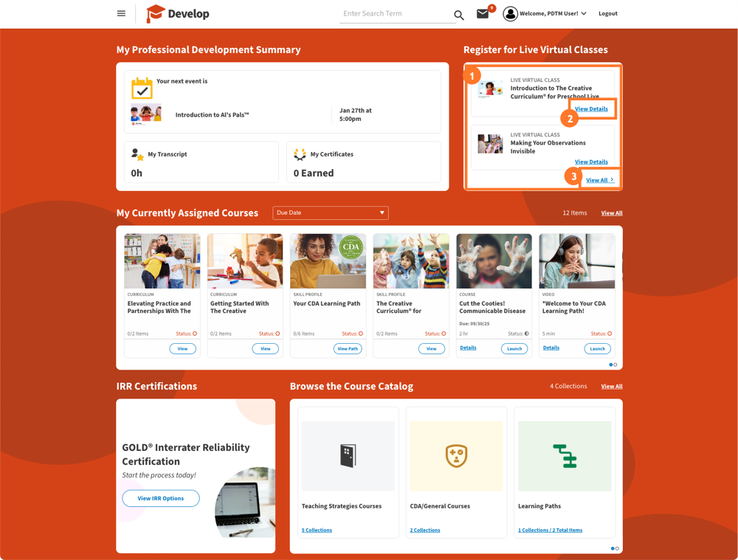Open the hamburger navigation menu
This screenshot has width=738, height=560.
[x=121, y=13]
